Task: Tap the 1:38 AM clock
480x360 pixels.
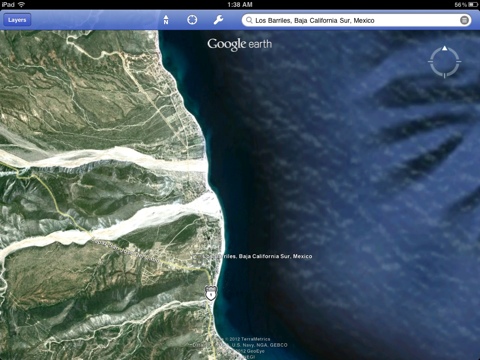Action: (x=240, y=4)
